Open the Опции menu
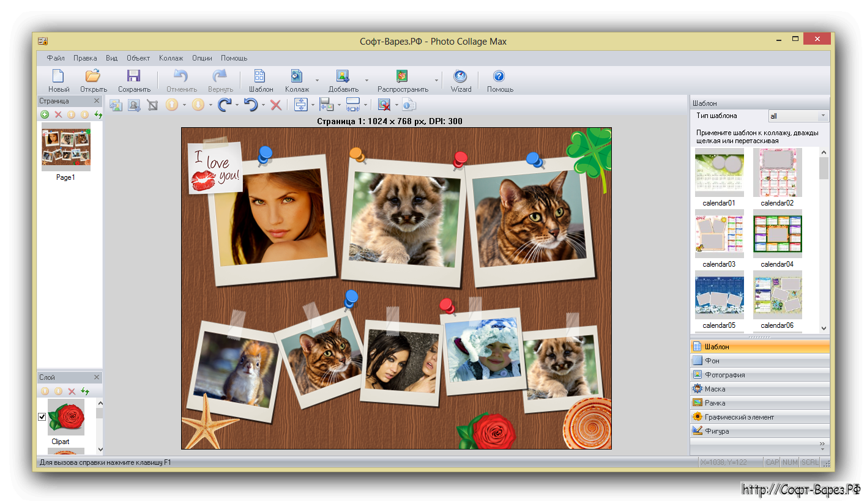867x504 pixels. [x=202, y=58]
